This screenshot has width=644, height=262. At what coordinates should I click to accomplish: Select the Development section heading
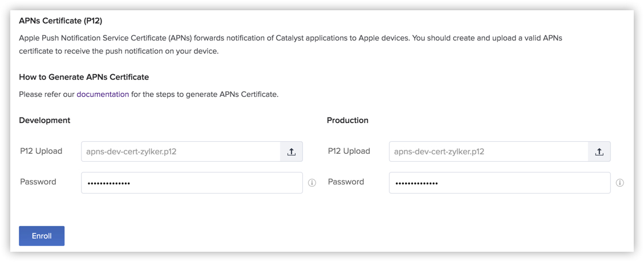44,120
